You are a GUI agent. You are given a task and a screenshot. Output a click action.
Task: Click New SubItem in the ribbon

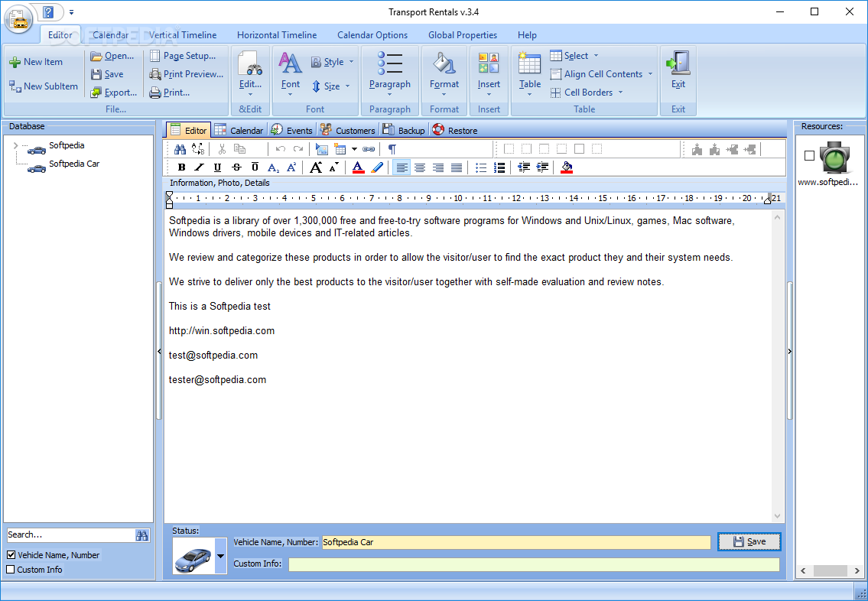[44, 86]
